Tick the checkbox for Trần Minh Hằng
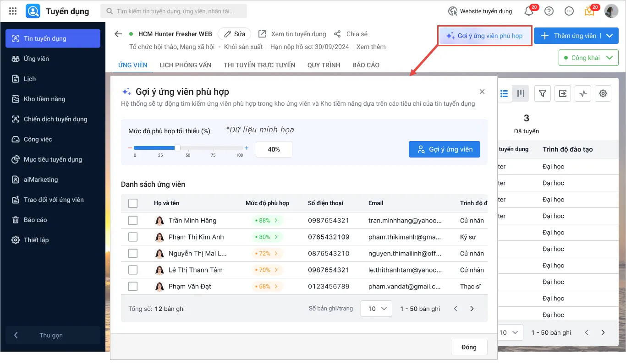This screenshot has width=626, height=364. coord(133,221)
